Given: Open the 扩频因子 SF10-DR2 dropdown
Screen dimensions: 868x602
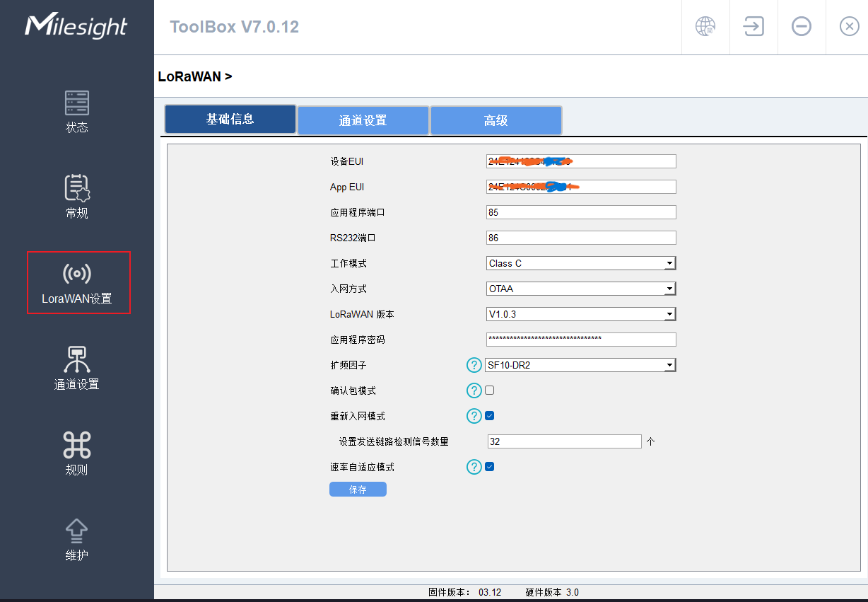Looking at the screenshot, I should click(x=581, y=365).
